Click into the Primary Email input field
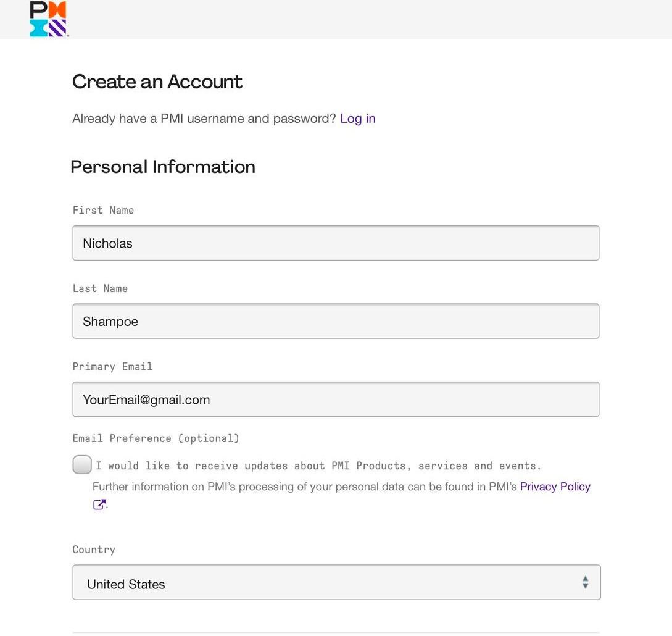Screen dimensions: 672x636 point(336,400)
